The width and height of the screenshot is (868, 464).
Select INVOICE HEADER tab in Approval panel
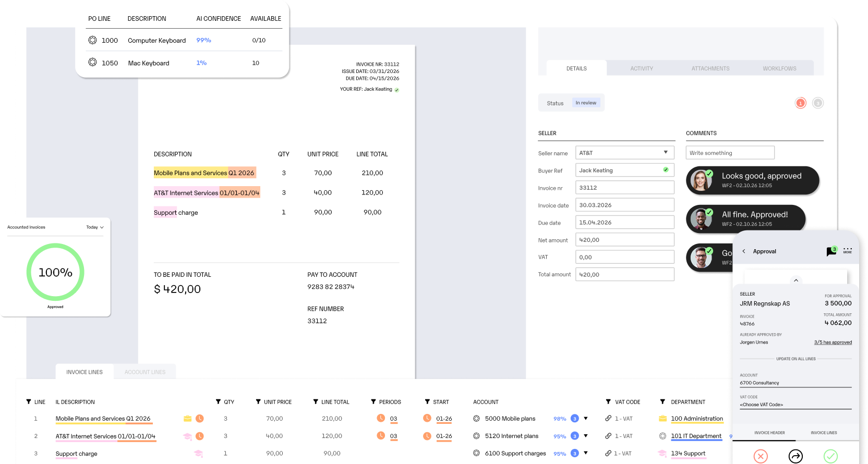[x=769, y=433]
